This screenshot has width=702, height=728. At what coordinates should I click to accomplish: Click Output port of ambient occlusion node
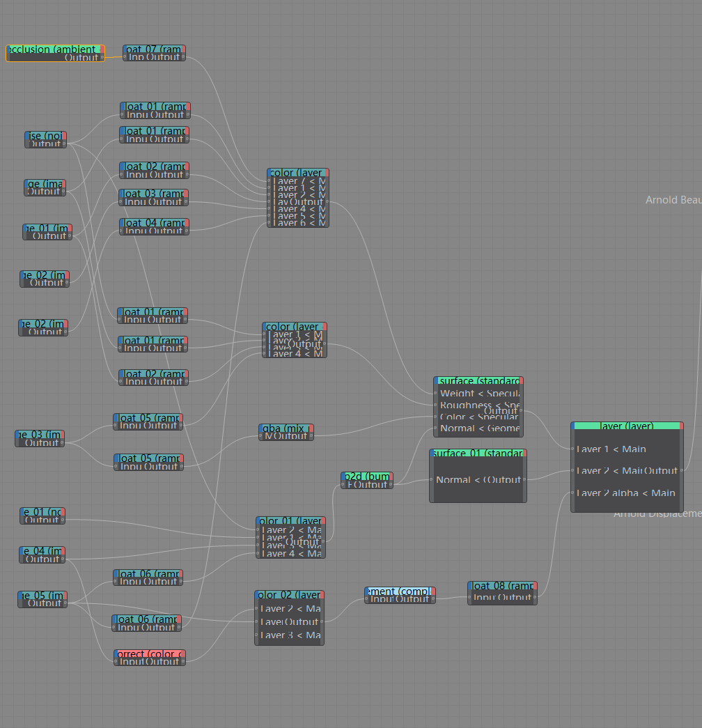tap(102, 58)
